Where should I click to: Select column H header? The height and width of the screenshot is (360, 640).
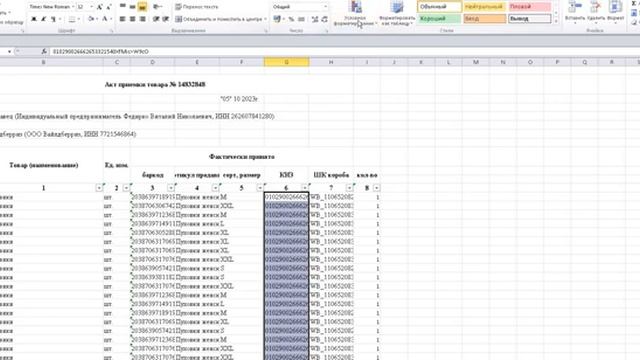(x=331, y=62)
